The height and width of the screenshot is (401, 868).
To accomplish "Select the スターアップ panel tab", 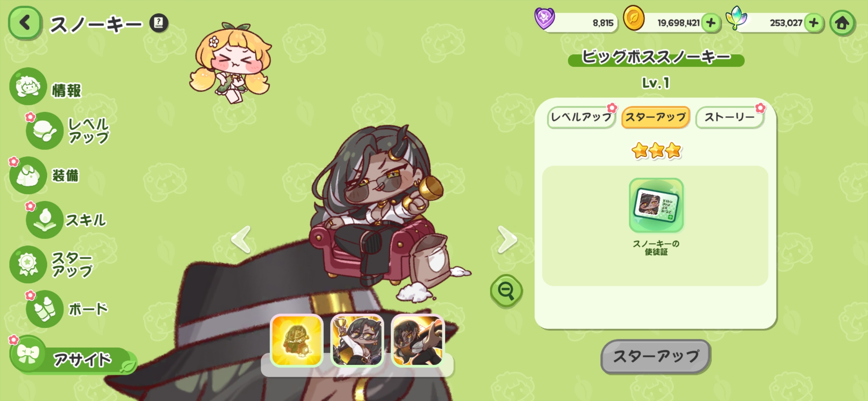I will click(655, 118).
